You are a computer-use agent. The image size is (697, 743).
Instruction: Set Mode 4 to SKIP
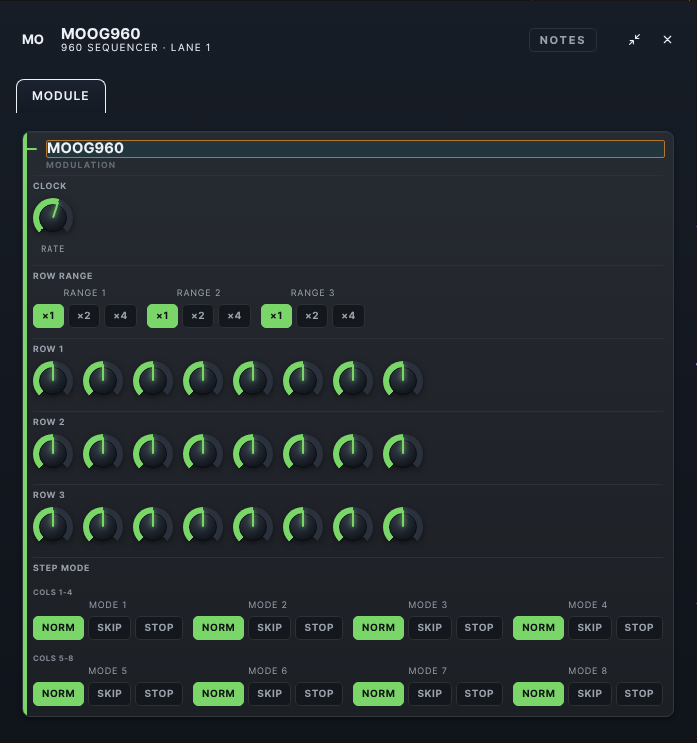[589, 628]
